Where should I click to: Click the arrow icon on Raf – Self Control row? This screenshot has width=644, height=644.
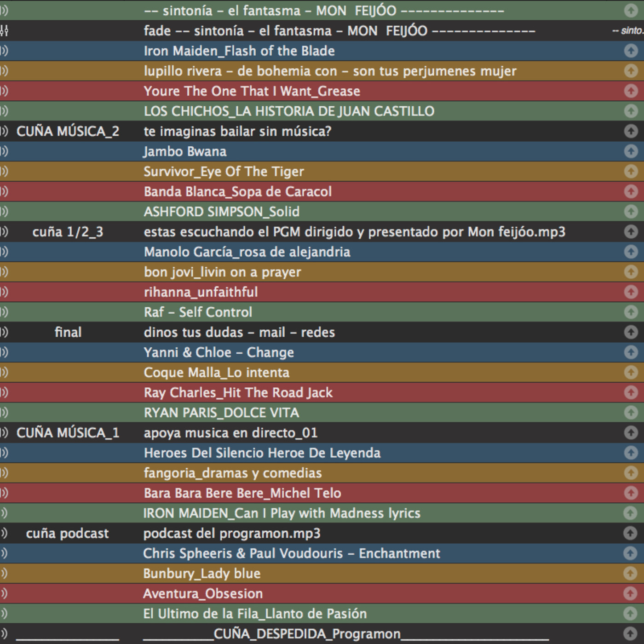[x=631, y=312]
